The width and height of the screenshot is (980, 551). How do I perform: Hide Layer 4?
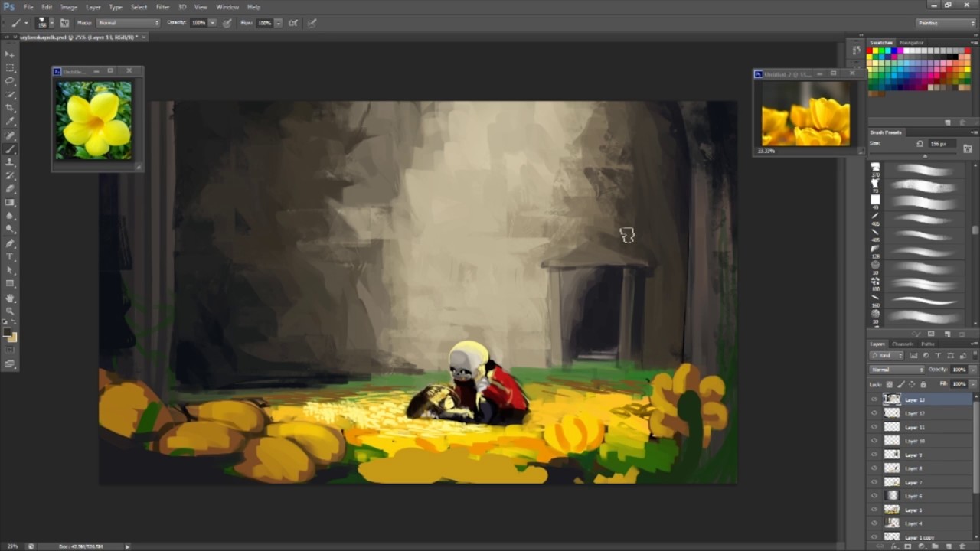click(874, 523)
